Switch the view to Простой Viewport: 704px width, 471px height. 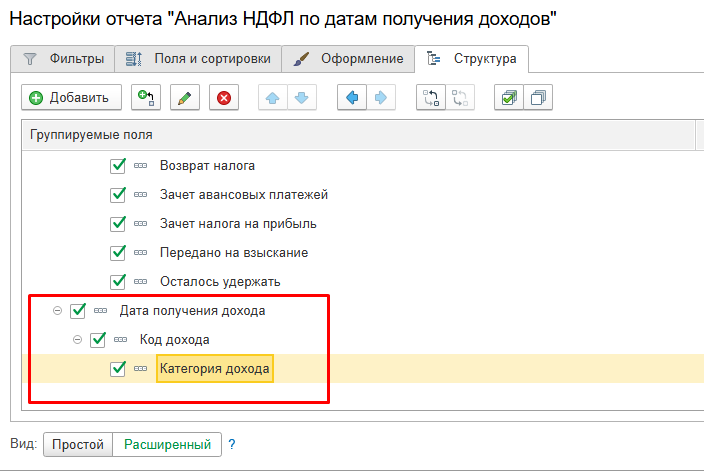click(78, 445)
